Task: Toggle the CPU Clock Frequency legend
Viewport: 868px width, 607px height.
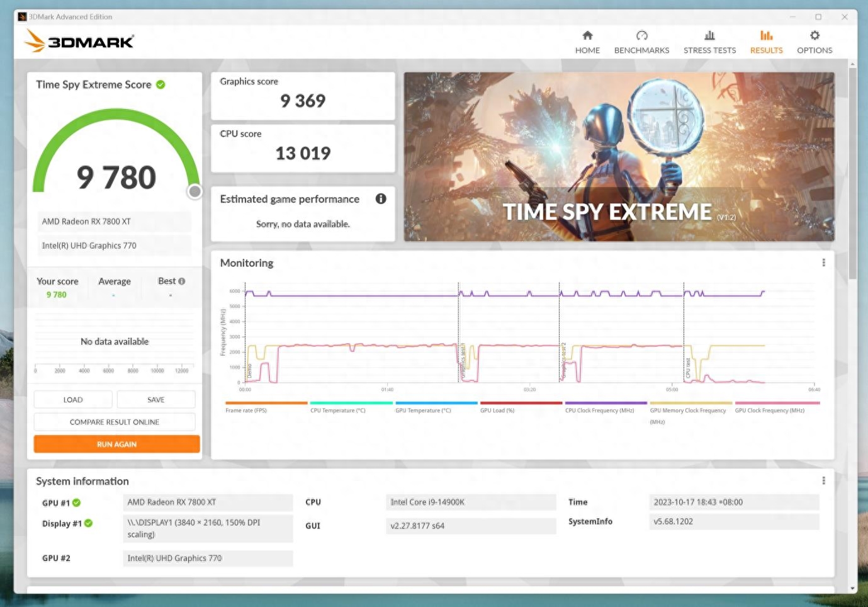Action: pyautogui.click(x=606, y=407)
